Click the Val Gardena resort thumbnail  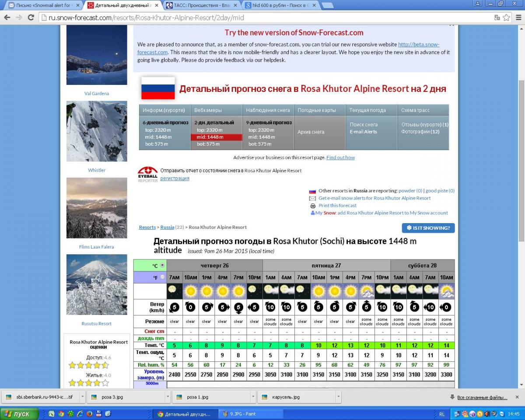(97, 56)
